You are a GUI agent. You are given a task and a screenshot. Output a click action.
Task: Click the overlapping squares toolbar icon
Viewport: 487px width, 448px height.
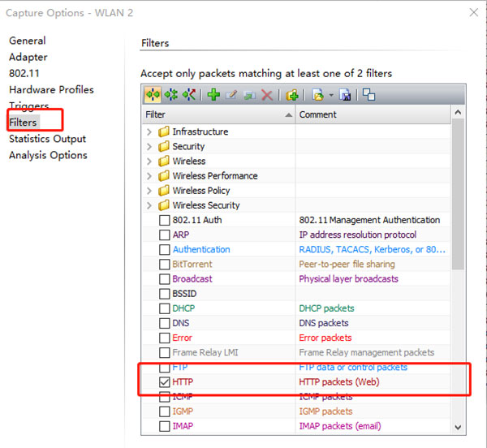(x=368, y=95)
